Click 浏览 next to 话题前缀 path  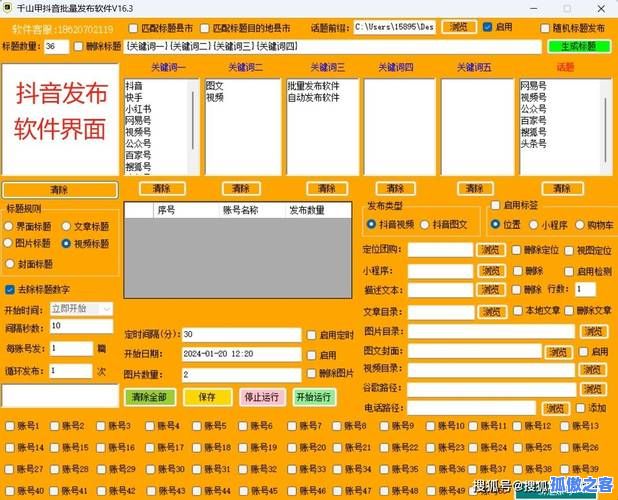coord(459,27)
